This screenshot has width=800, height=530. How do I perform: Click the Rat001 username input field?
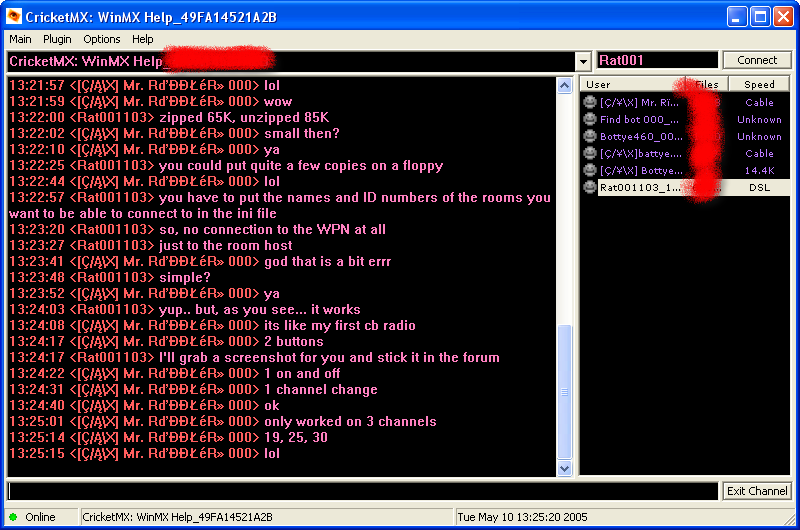click(657, 60)
